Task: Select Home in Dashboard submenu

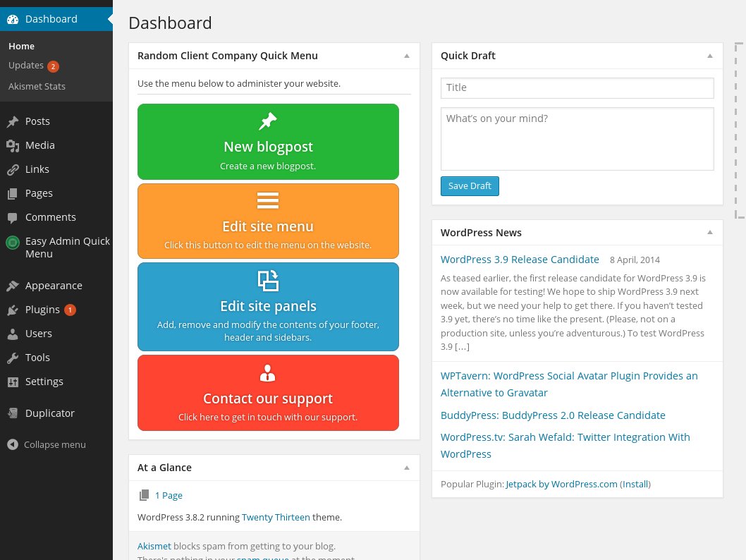Action: point(21,46)
